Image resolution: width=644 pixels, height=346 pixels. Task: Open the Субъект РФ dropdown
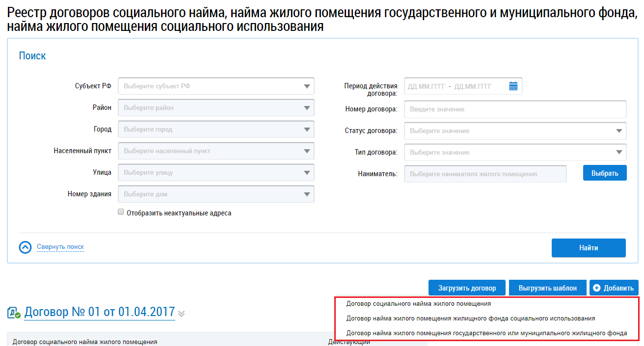point(216,86)
